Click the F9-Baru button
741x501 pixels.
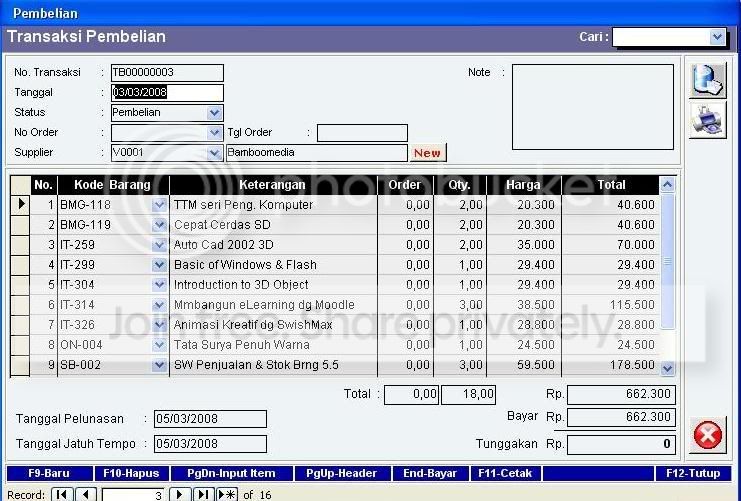coord(49,473)
